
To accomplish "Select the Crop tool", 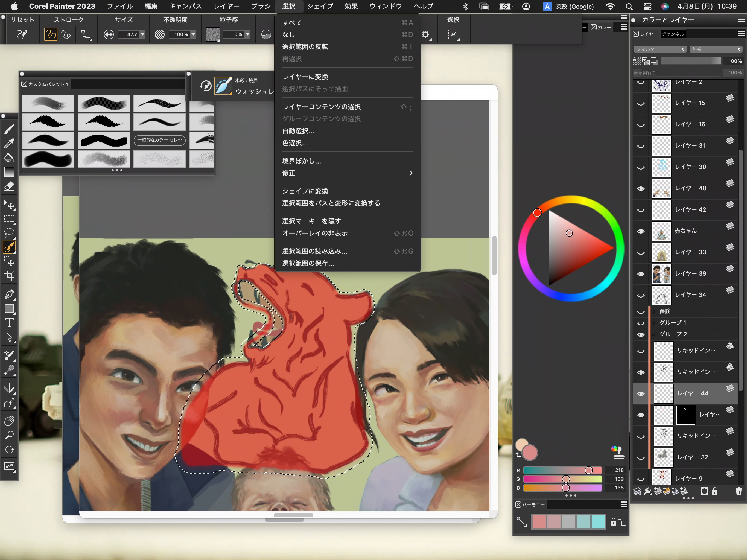I will point(9,276).
